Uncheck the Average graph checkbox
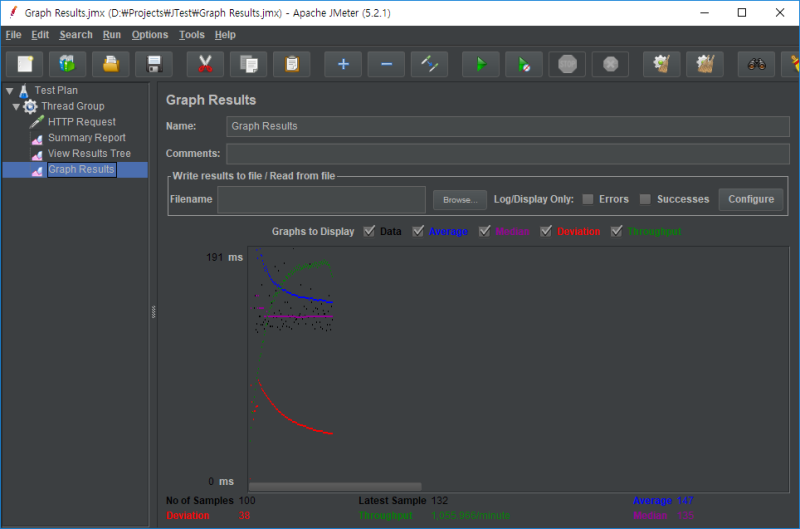800x529 pixels. [418, 231]
